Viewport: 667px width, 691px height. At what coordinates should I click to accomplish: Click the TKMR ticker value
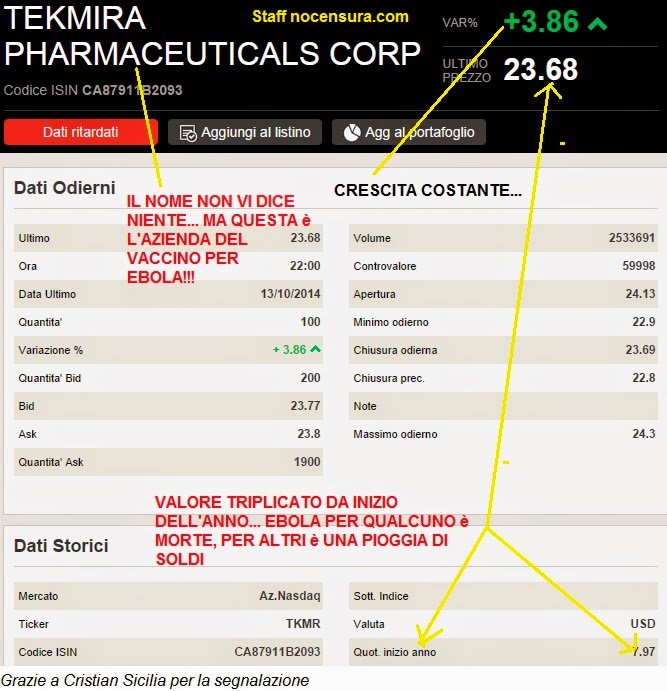coord(303,624)
